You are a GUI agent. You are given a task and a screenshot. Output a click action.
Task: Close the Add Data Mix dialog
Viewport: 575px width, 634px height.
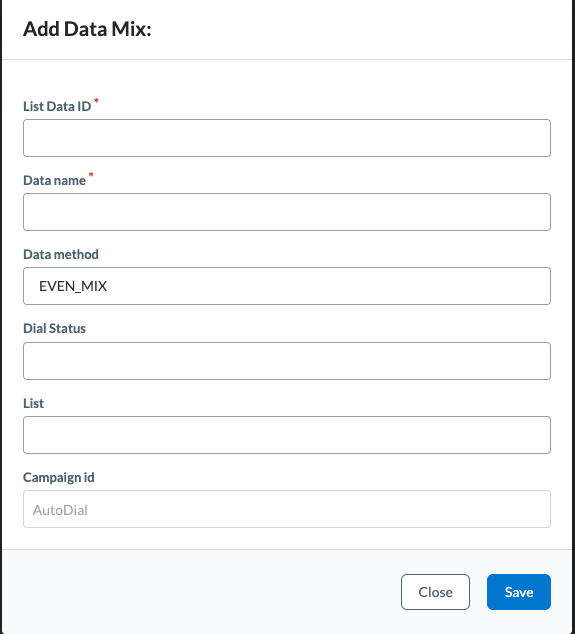[x=435, y=592]
